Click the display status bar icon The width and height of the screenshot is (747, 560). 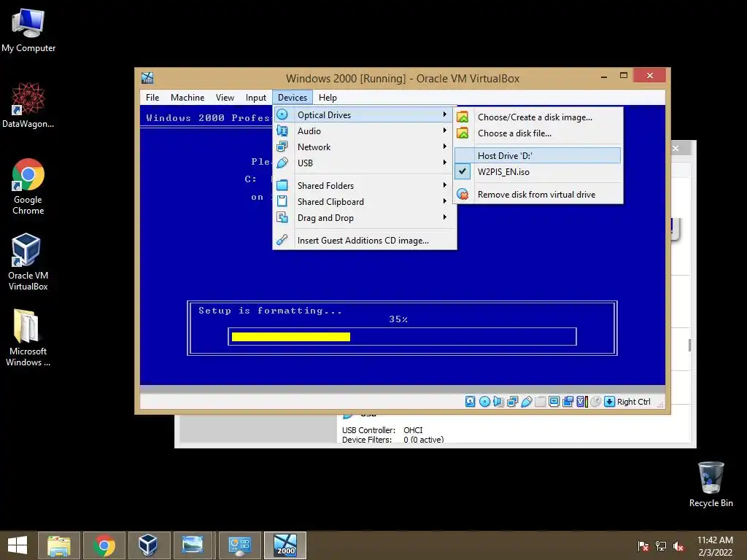coord(554,402)
